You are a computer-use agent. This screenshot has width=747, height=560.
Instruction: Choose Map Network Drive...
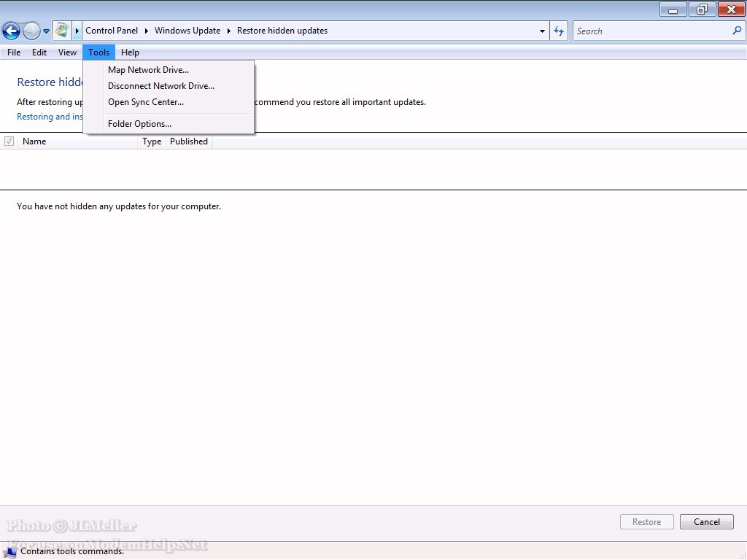coord(169,70)
